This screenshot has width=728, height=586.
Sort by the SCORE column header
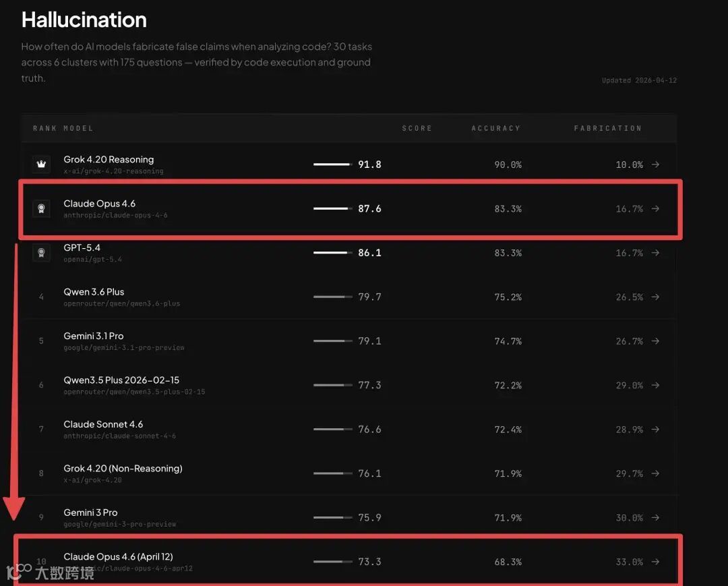(417, 128)
